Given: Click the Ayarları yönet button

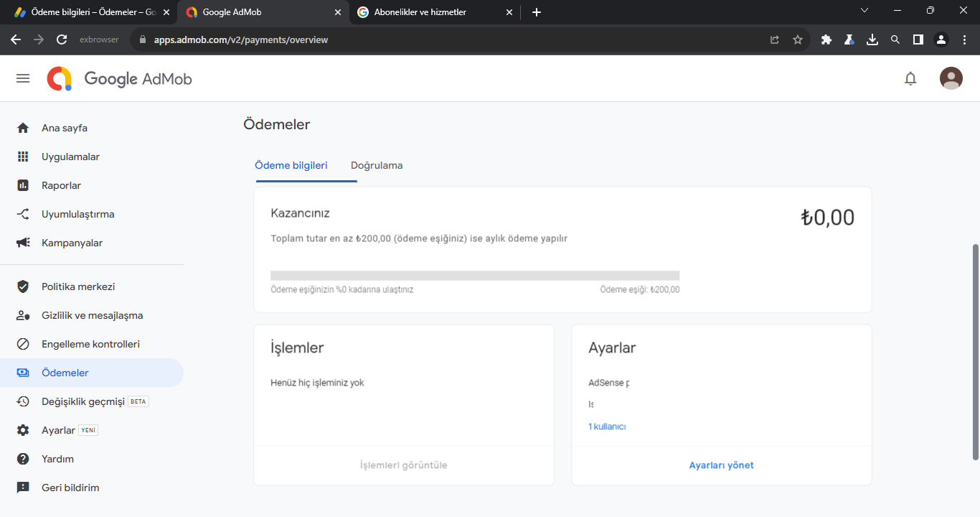Looking at the screenshot, I should pos(722,465).
